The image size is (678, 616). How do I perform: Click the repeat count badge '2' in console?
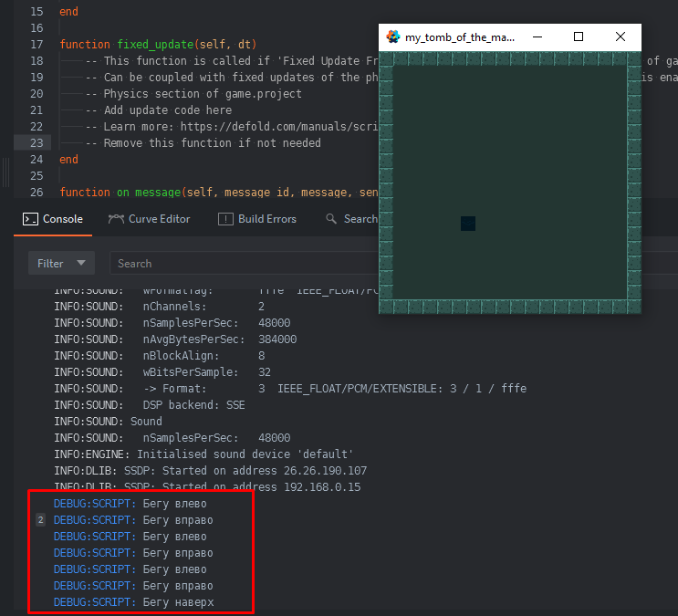tap(40, 520)
